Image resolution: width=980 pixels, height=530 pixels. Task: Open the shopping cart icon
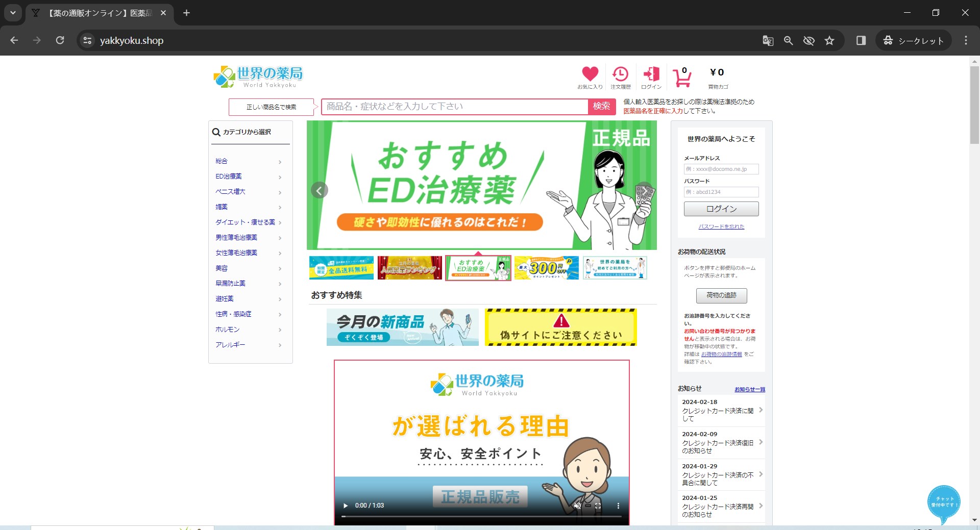[x=682, y=78]
